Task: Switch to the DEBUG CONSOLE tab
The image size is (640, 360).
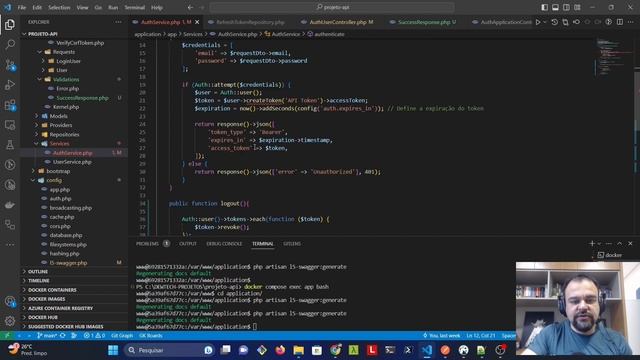Action: (224, 243)
